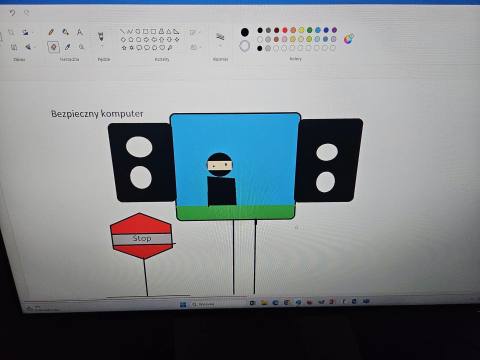Choose the Right triangle shape
The image size is (480, 360).
point(176,32)
